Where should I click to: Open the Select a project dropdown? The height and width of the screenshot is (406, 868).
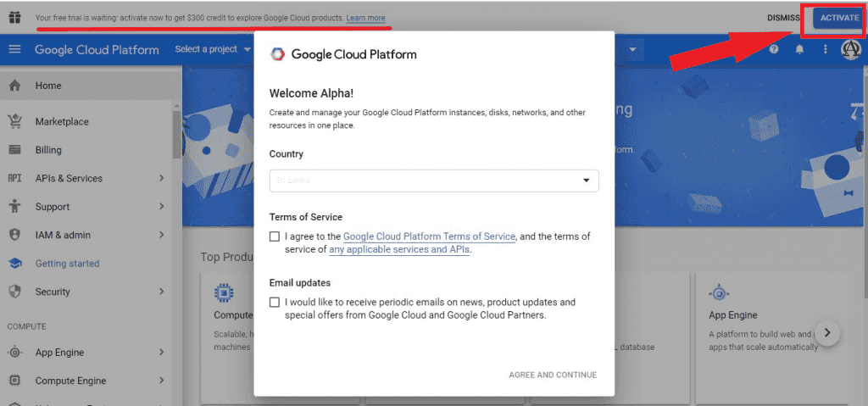point(213,49)
